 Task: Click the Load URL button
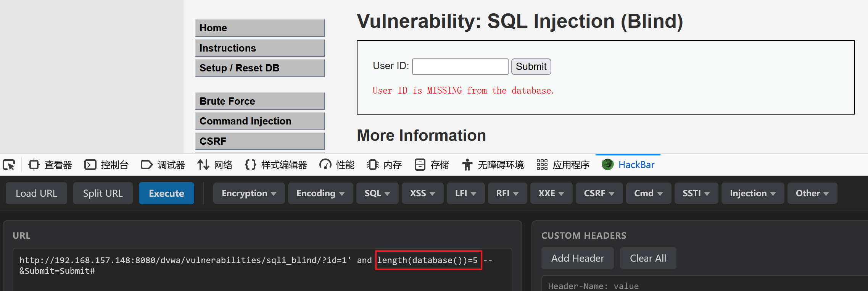(x=37, y=193)
